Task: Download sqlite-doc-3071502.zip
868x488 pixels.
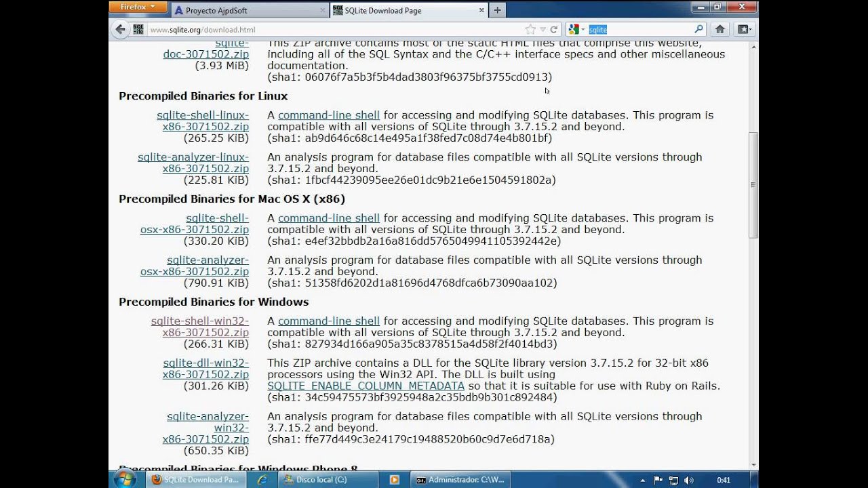Action: (206, 48)
